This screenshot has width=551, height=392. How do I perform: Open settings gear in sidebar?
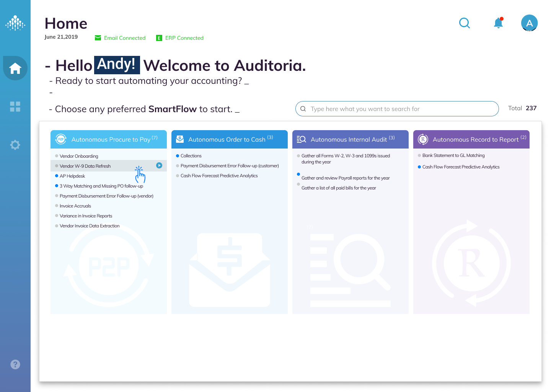[15, 145]
